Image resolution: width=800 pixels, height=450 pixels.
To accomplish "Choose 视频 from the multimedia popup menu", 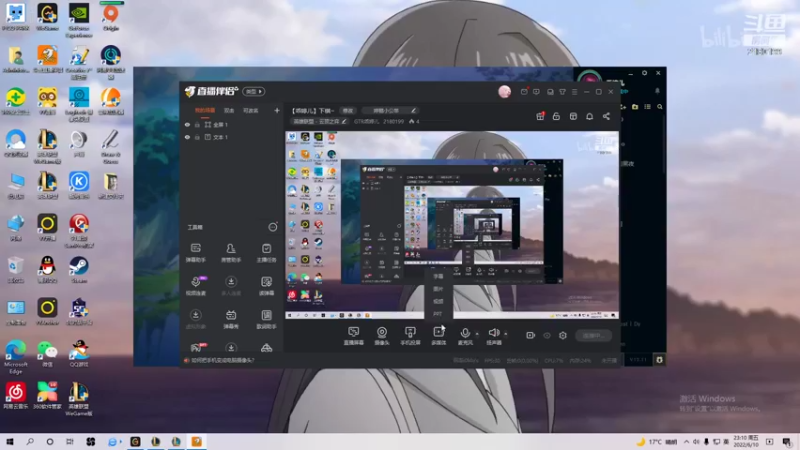I will click(x=438, y=301).
